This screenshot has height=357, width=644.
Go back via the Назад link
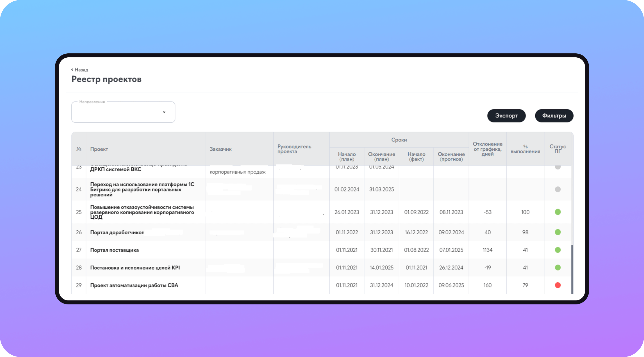coord(81,70)
